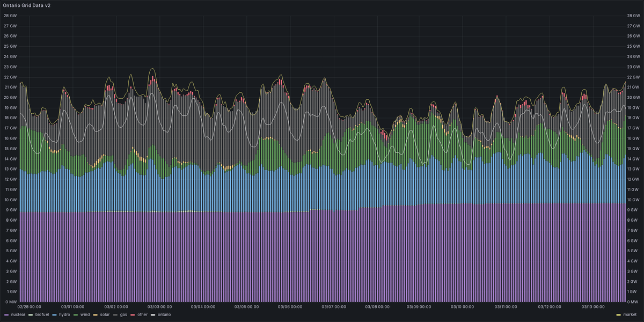Toggle visibility of the nuclear series

[18, 315]
